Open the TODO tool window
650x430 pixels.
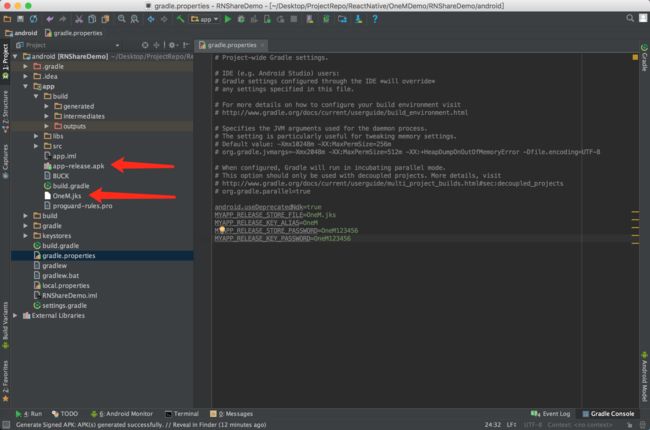tap(65, 413)
